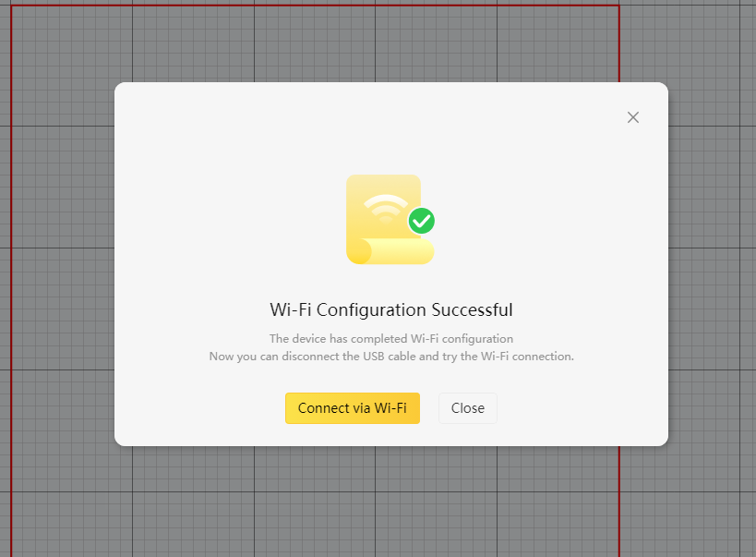This screenshot has height=557, width=756.
Task: Click the Wi-Fi success illustration icon
Action: [x=390, y=220]
